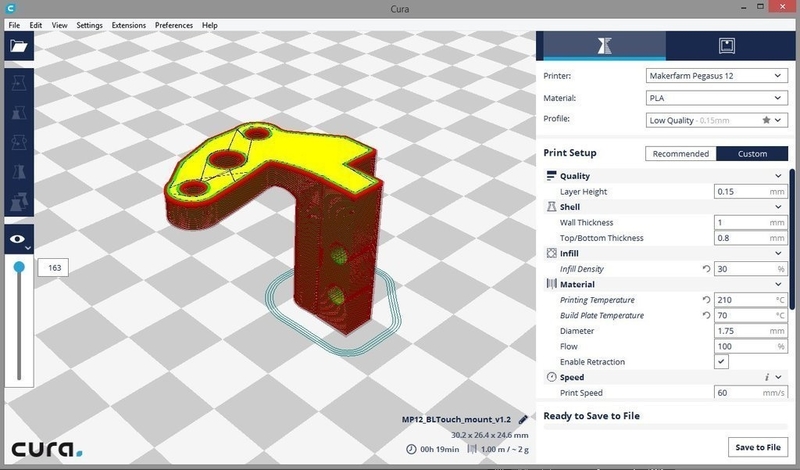Click the layer view slider handle
Viewport: 800px width, 470px height.
[19, 267]
